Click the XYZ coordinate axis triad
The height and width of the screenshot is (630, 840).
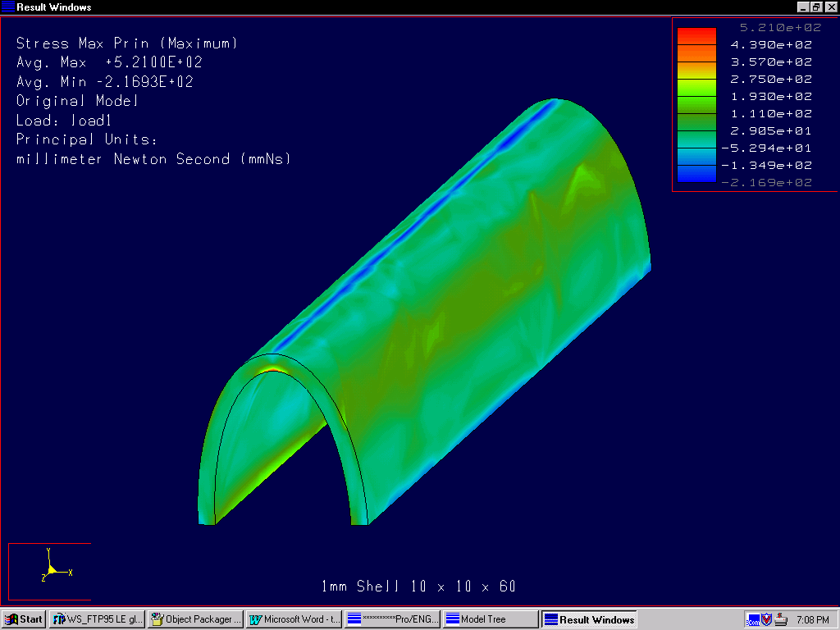pyautogui.click(x=51, y=567)
